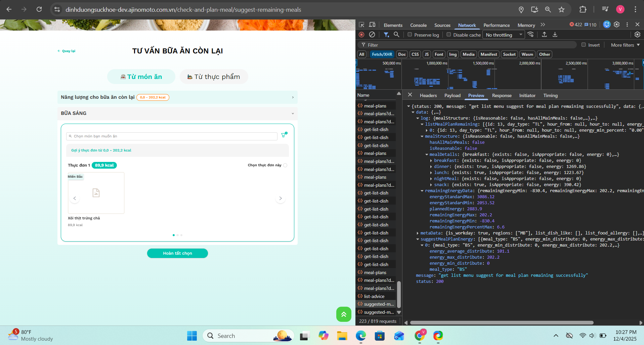Switch to the Elements tab

pyautogui.click(x=393, y=25)
